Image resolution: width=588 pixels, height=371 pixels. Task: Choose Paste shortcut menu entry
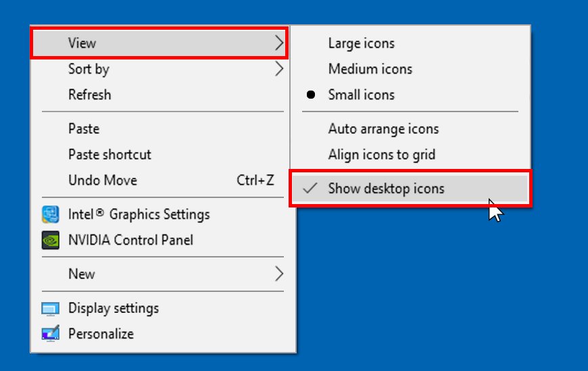click(109, 155)
